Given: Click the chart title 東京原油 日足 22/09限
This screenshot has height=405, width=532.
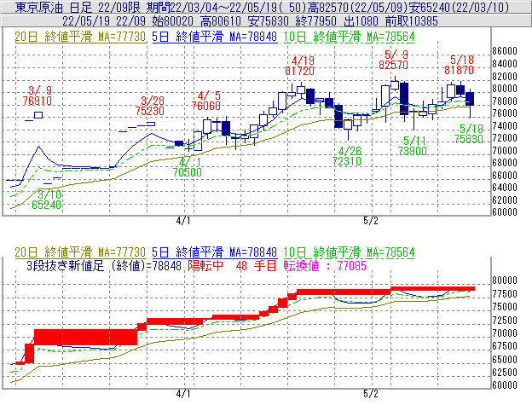Looking at the screenshot, I should click(78, 7).
